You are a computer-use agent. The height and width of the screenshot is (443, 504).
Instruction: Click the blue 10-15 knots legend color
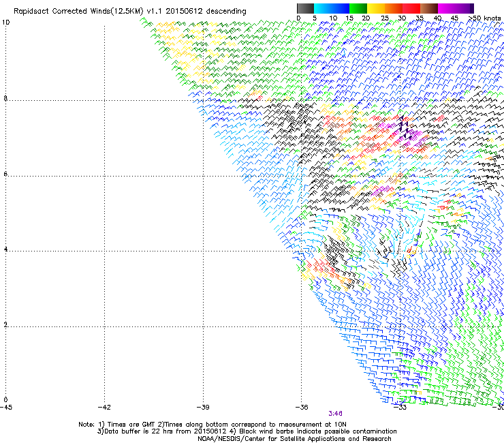click(341, 8)
